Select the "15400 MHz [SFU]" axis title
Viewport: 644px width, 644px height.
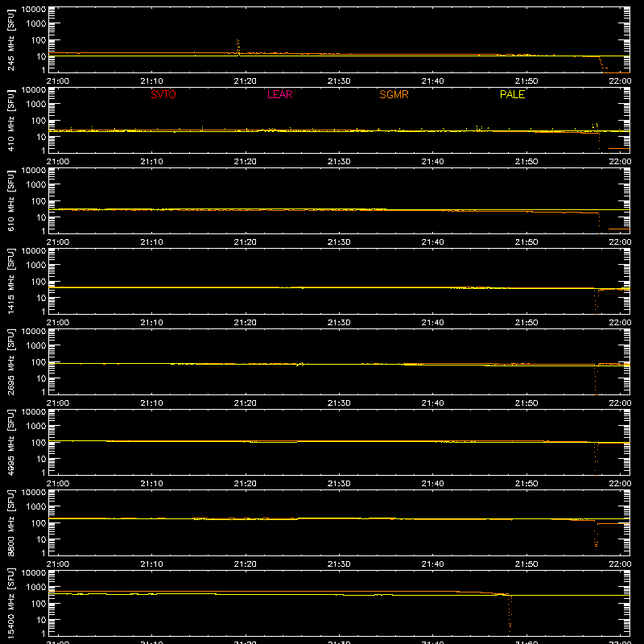point(11,603)
